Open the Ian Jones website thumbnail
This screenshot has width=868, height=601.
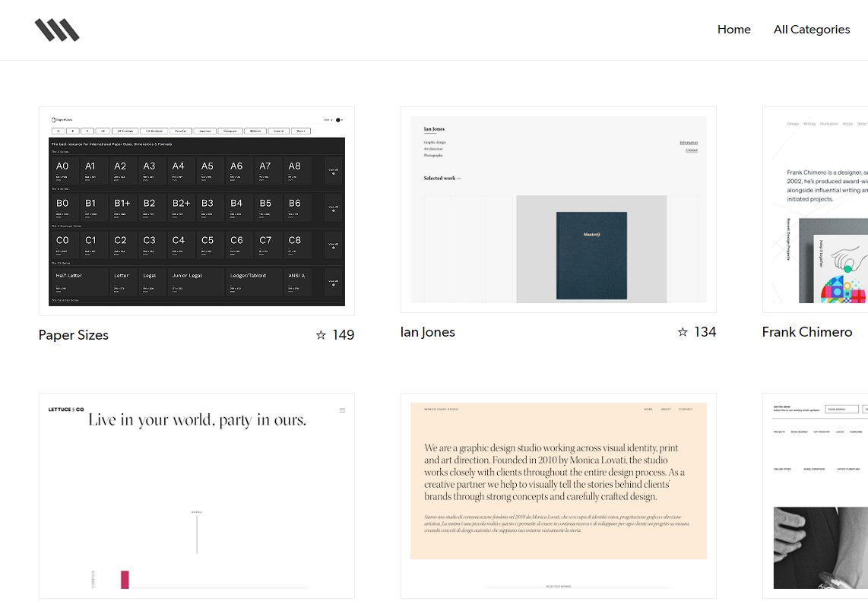pos(559,210)
